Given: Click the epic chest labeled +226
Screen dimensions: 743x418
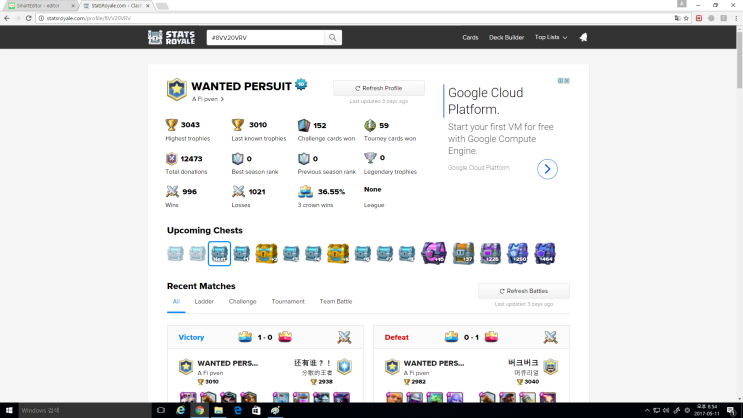Looking at the screenshot, I should [x=490, y=253].
